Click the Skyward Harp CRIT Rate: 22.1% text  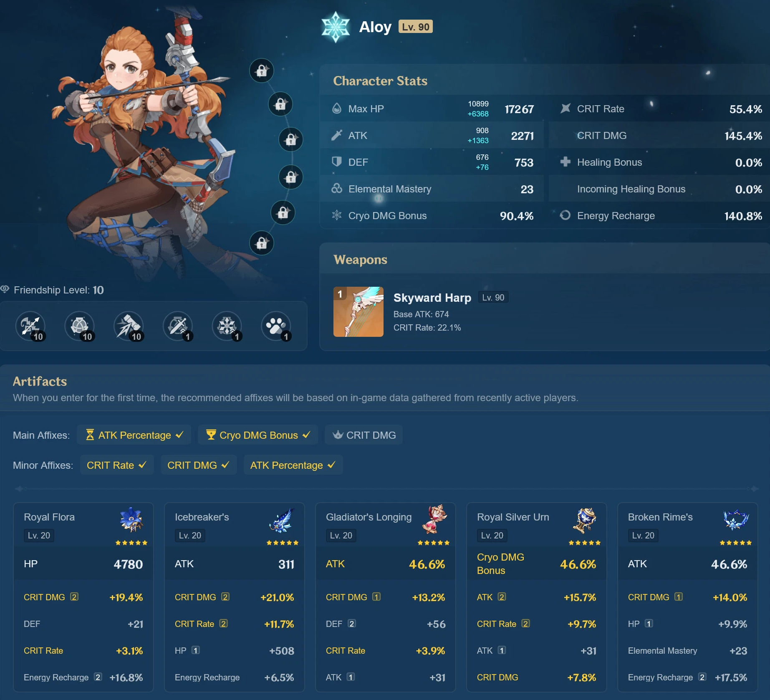(x=427, y=328)
